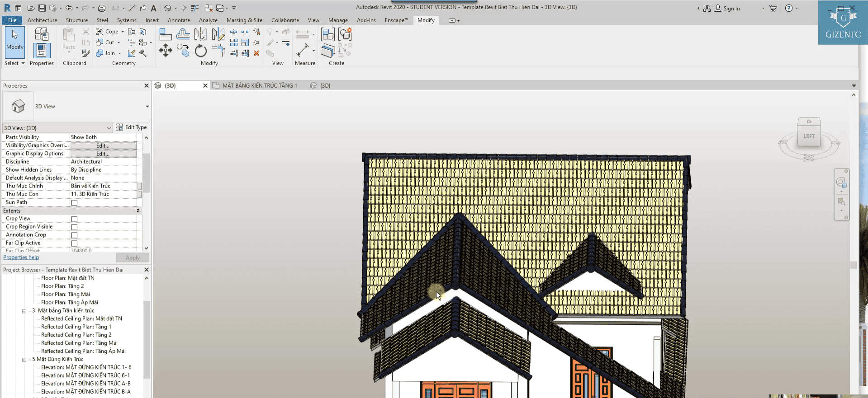Open the Join geometry dropdown arrow

(x=120, y=53)
